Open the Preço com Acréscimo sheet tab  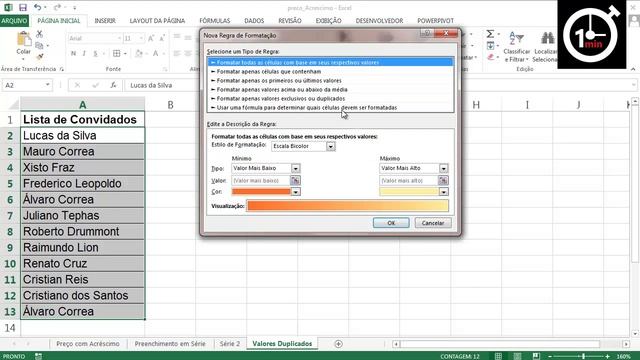pyautogui.click(x=88, y=344)
